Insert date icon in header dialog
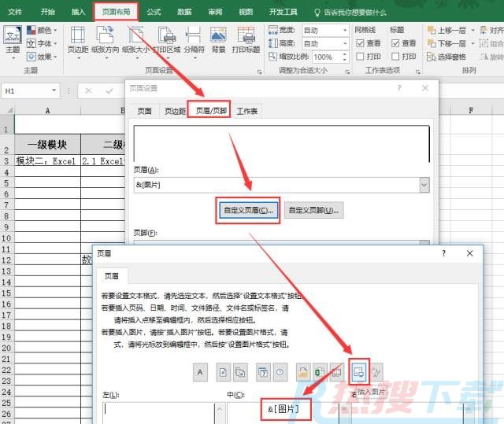 [263, 372]
